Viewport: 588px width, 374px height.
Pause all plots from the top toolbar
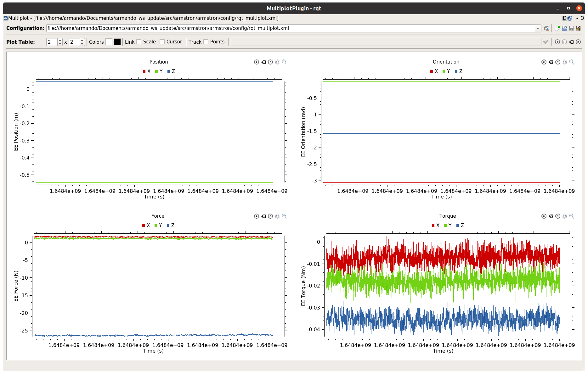(564, 42)
